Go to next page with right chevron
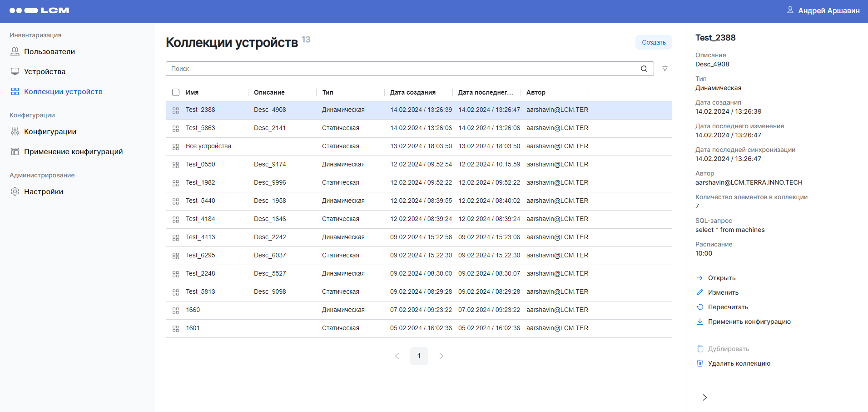This screenshot has height=412, width=868. 441,356
